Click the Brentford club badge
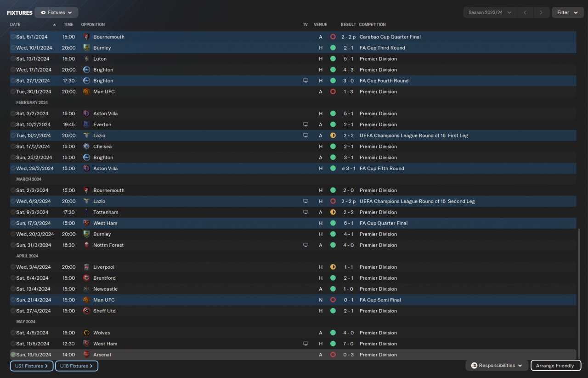This screenshot has height=378, width=588. point(86,278)
